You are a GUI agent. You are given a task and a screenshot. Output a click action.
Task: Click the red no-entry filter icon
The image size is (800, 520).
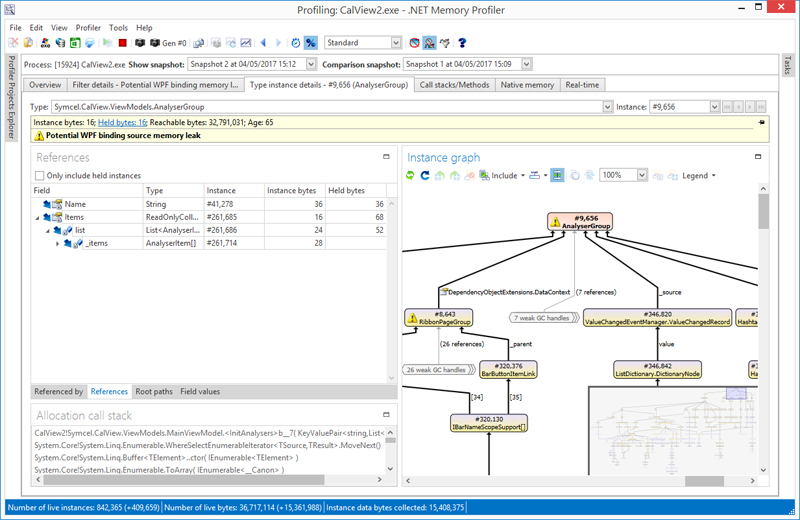[414, 43]
